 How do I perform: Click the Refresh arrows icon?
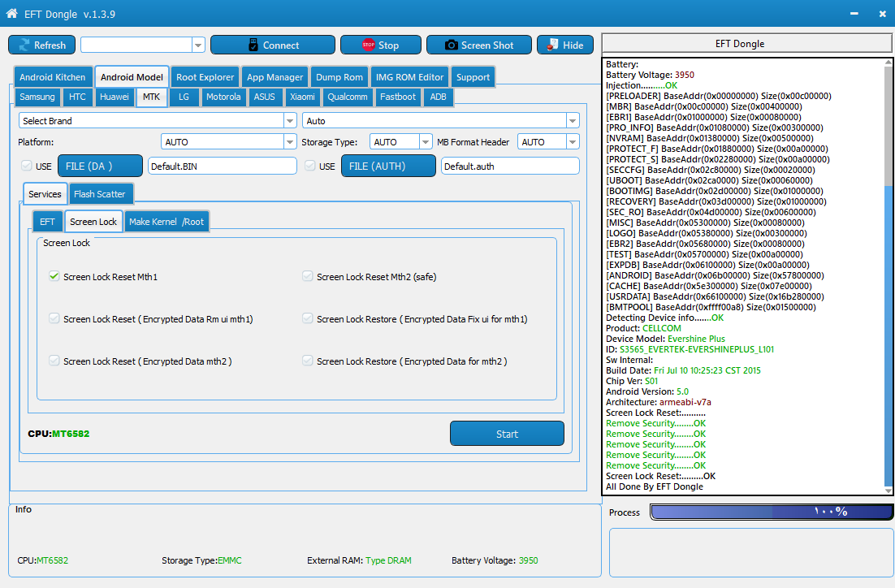coord(24,45)
